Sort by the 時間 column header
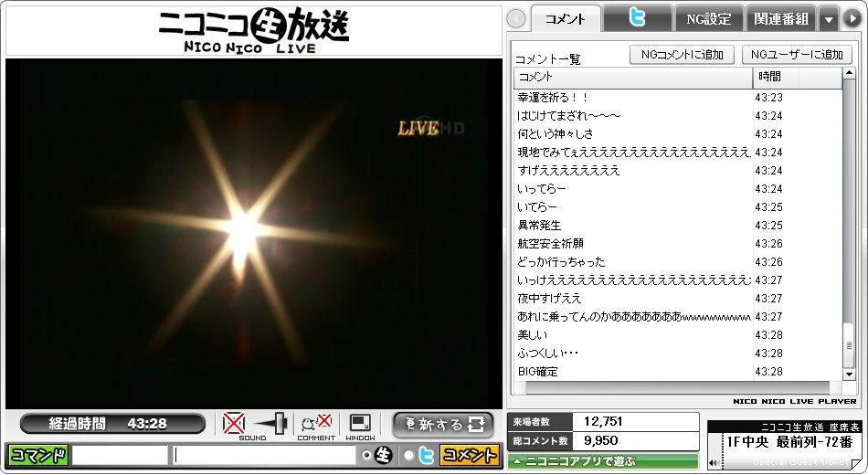The width and height of the screenshot is (868, 475). click(x=797, y=78)
